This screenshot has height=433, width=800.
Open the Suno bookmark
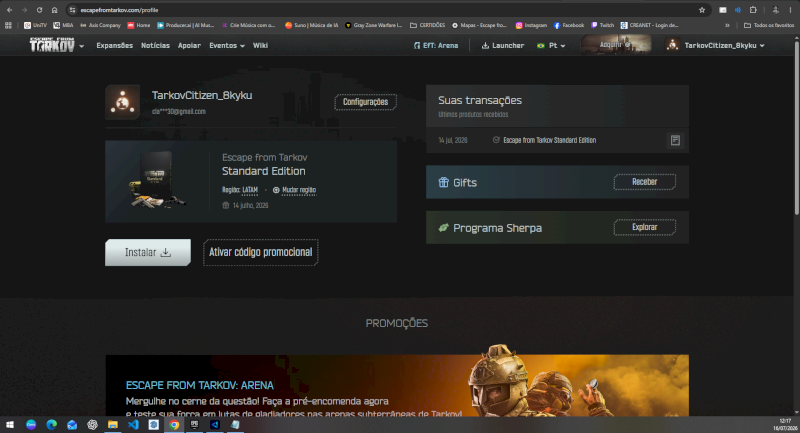tap(312, 25)
